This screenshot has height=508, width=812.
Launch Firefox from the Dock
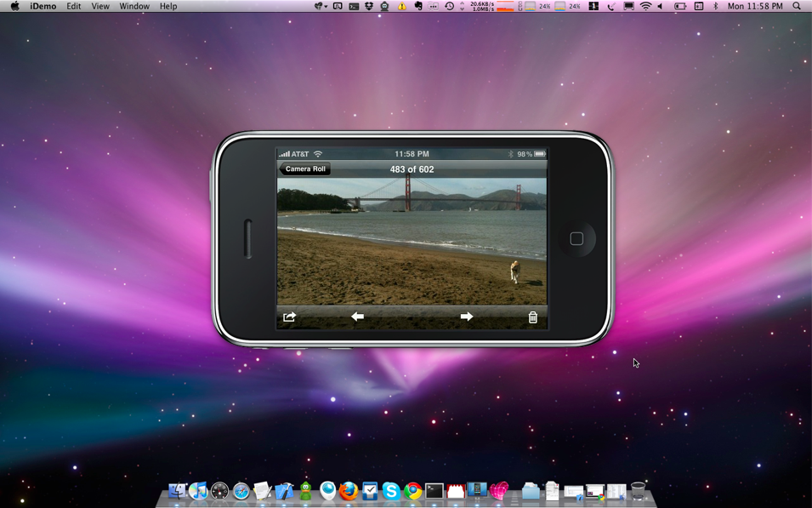point(349,490)
